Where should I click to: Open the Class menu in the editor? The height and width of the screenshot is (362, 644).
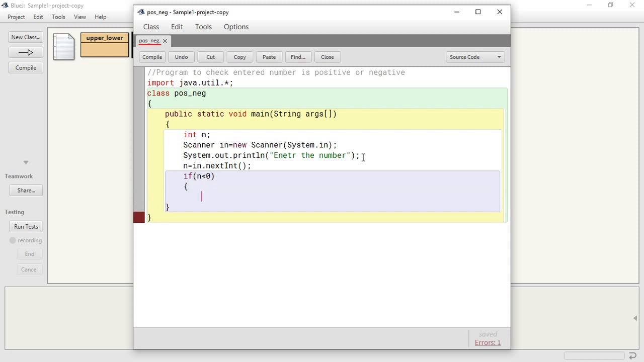coord(151,27)
